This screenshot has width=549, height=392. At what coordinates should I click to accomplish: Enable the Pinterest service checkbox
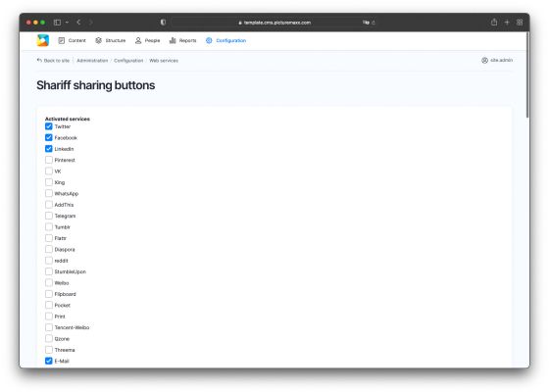pos(49,160)
